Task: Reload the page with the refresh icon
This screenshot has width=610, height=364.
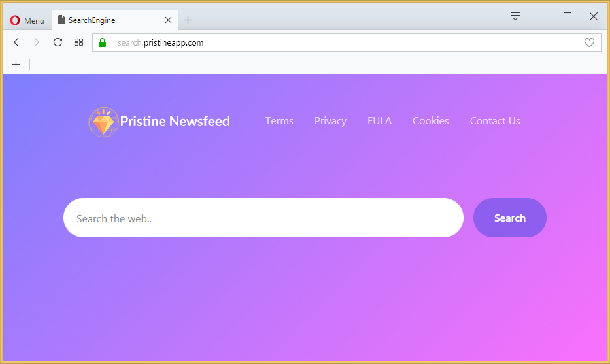Action: tap(58, 42)
